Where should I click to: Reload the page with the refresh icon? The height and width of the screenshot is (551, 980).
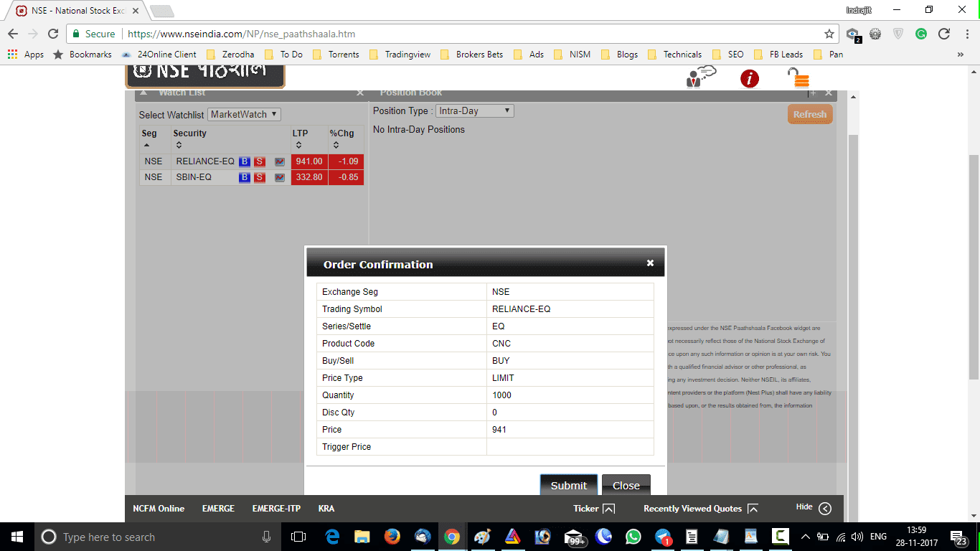[52, 34]
